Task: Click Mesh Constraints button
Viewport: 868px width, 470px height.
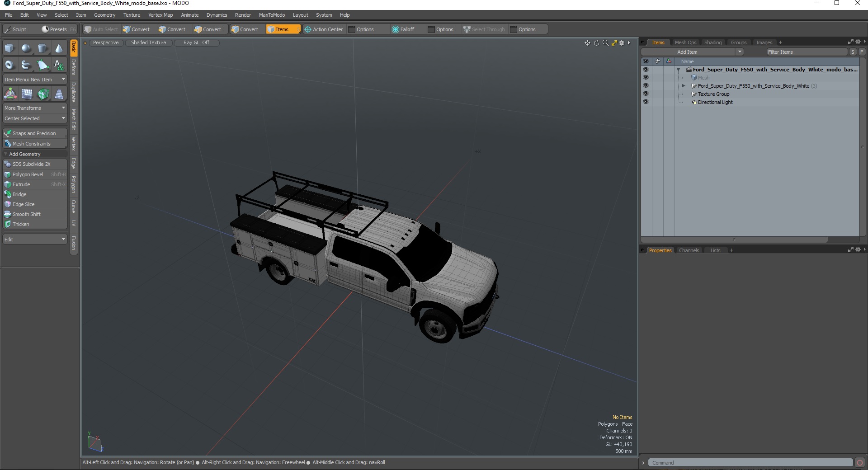Action: (x=35, y=144)
